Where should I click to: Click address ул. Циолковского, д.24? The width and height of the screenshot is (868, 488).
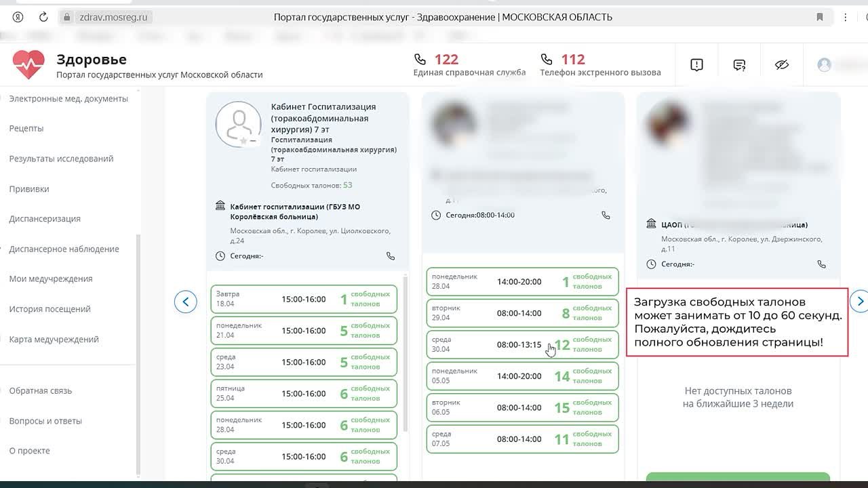point(310,236)
